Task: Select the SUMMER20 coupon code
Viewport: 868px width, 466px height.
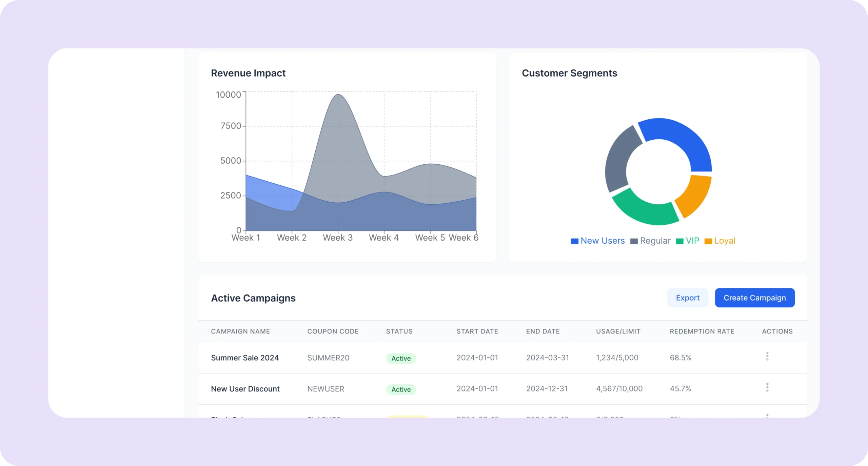Action: [328, 358]
